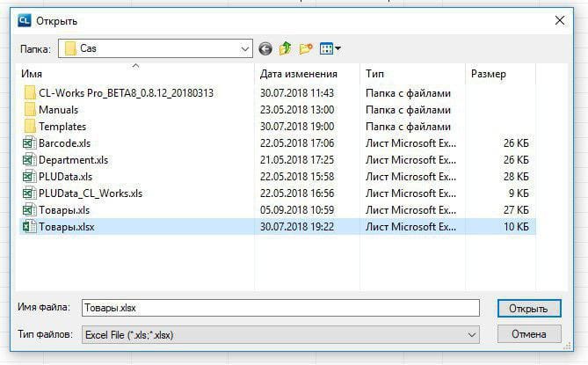
Task: Click date 30.07.2018 19:22
Action: [297, 227]
